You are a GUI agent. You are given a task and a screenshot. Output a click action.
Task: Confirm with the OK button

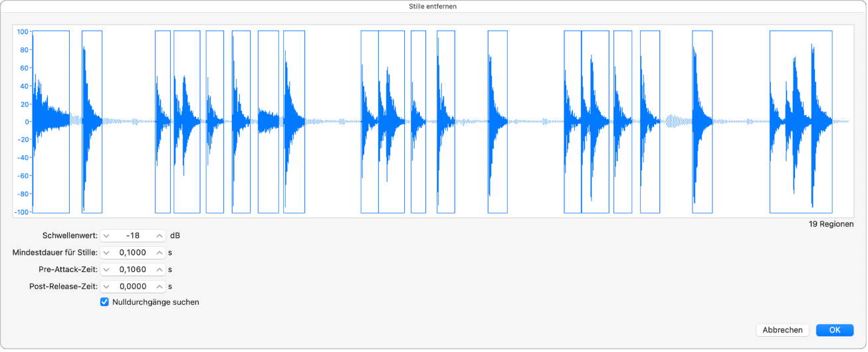click(835, 330)
